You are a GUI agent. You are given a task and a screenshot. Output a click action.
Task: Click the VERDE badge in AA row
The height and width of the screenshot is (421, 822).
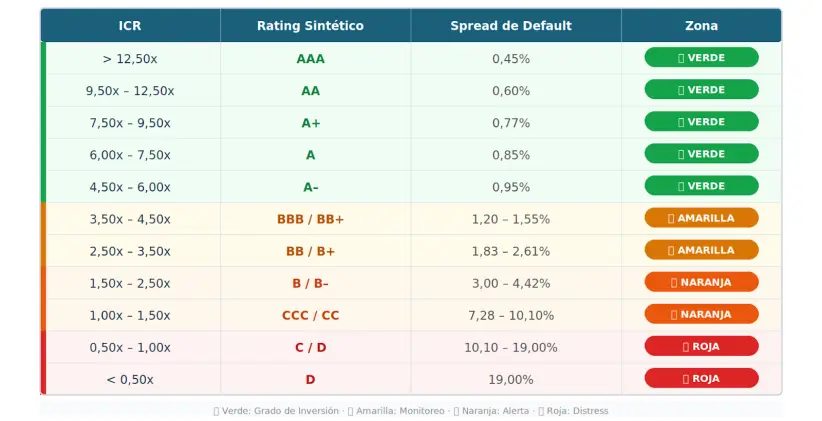point(701,90)
